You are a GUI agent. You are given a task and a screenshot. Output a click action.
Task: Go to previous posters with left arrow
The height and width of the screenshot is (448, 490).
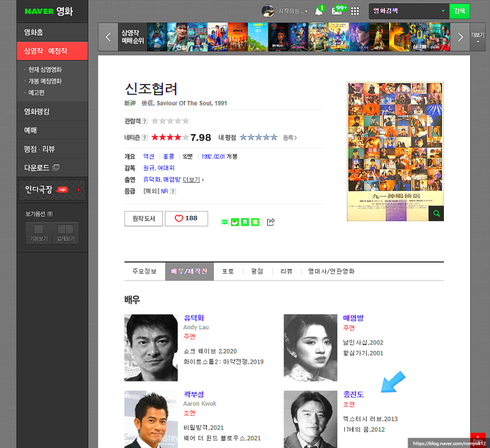click(108, 37)
